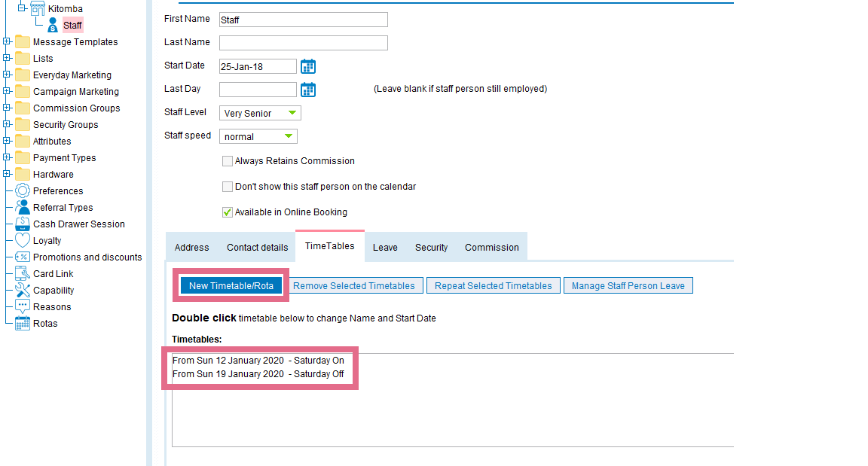
Task: Open Cash Drawer Session tree item
Action: 79,224
